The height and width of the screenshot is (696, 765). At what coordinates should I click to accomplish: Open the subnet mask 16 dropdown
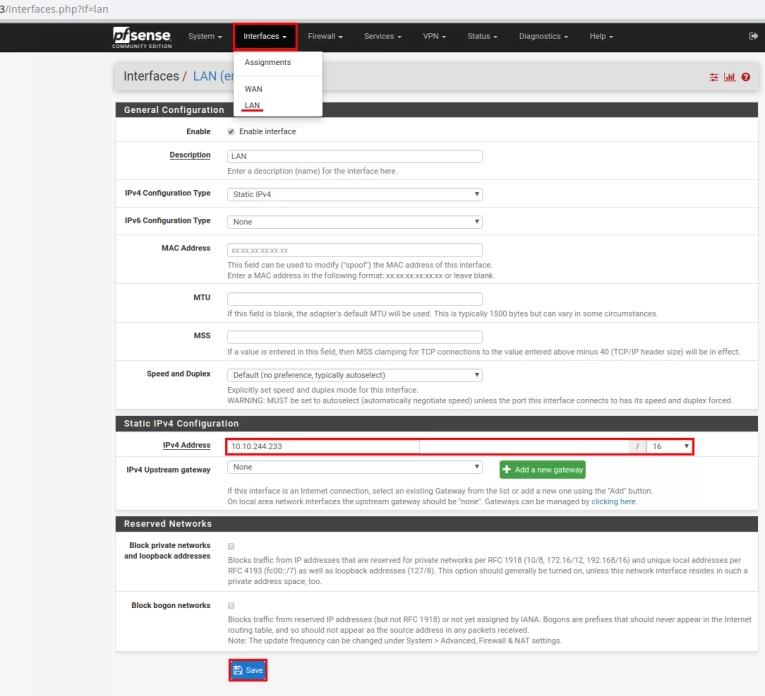(x=669, y=446)
